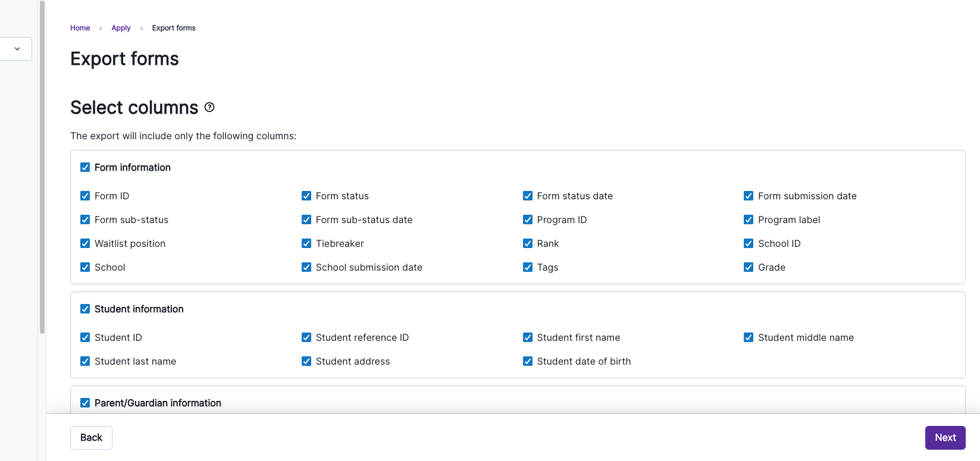Click the Next button
Viewport: 980px width, 461px height.
point(945,438)
